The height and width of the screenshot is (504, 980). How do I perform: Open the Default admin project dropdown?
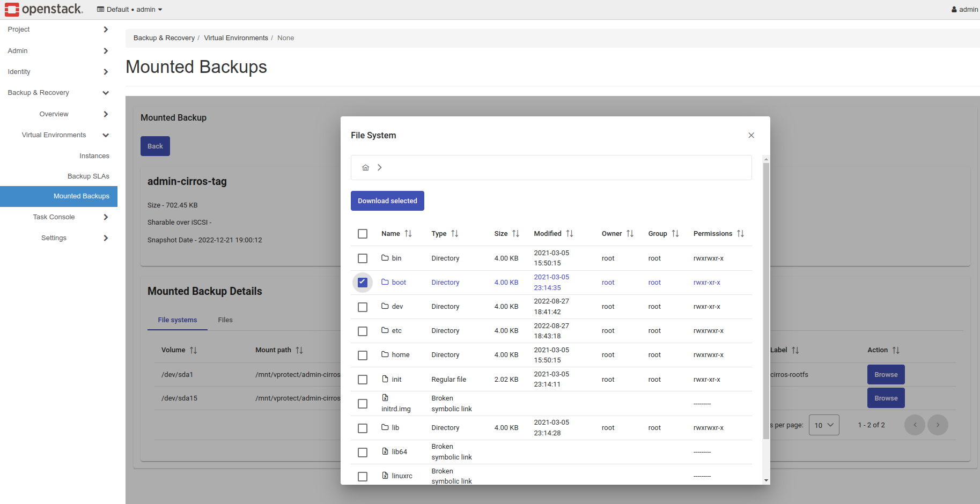tap(130, 10)
